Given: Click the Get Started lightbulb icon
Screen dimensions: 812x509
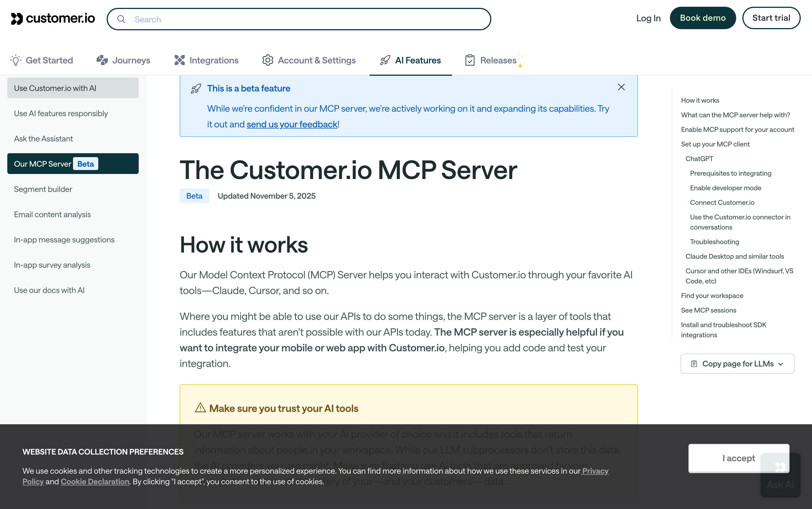Looking at the screenshot, I should coord(15,60).
